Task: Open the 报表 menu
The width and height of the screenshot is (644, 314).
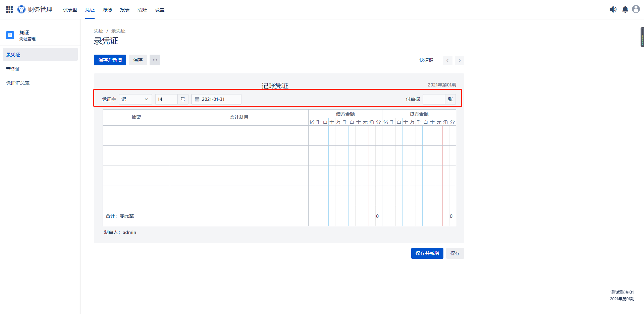Action: click(125, 10)
